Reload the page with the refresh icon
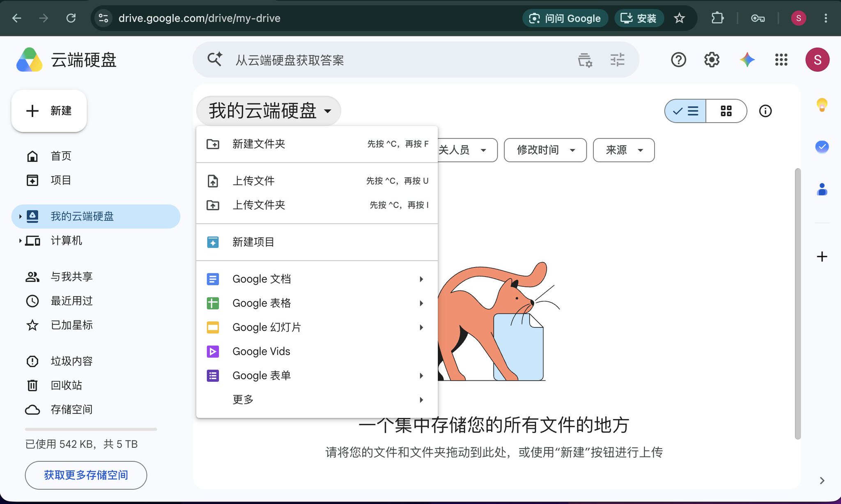 (x=71, y=18)
